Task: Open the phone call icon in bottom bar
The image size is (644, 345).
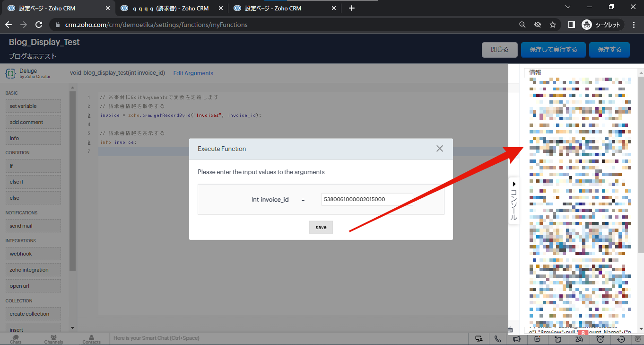Action: pos(497,339)
